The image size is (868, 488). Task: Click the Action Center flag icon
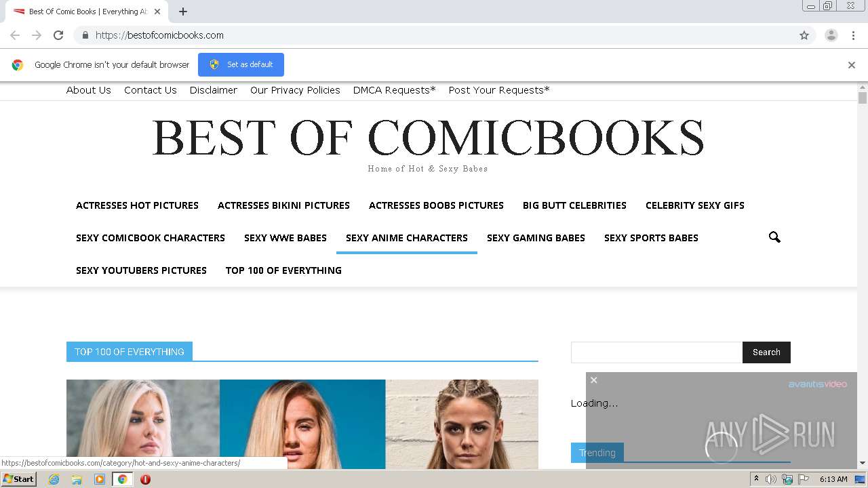tap(804, 479)
